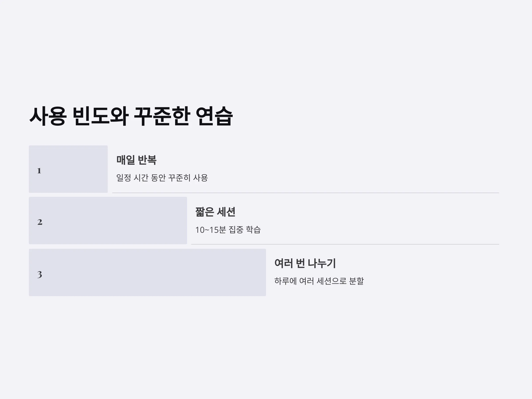Viewport: 532px width, 399px height.
Task: Click the 여러 번 나누기 heading
Action: pyautogui.click(x=305, y=263)
